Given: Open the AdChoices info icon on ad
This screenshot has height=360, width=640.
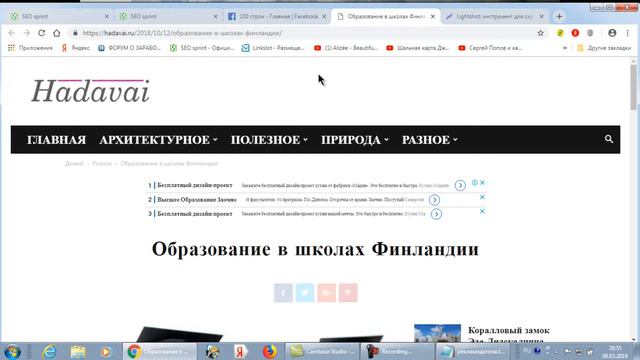Looking at the screenshot, I should pyautogui.click(x=475, y=183).
